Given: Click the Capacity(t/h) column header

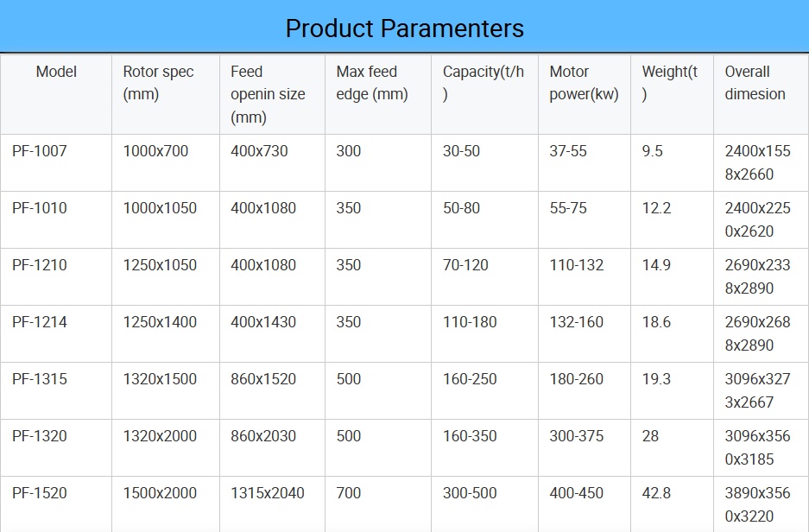Looking at the screenshot, I should 483,83.
